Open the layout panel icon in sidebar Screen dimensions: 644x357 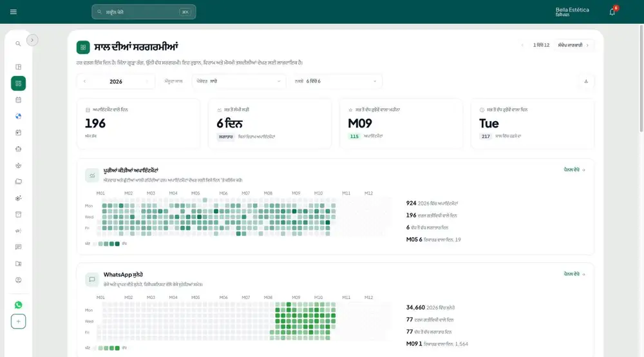(x=18, y=67)
